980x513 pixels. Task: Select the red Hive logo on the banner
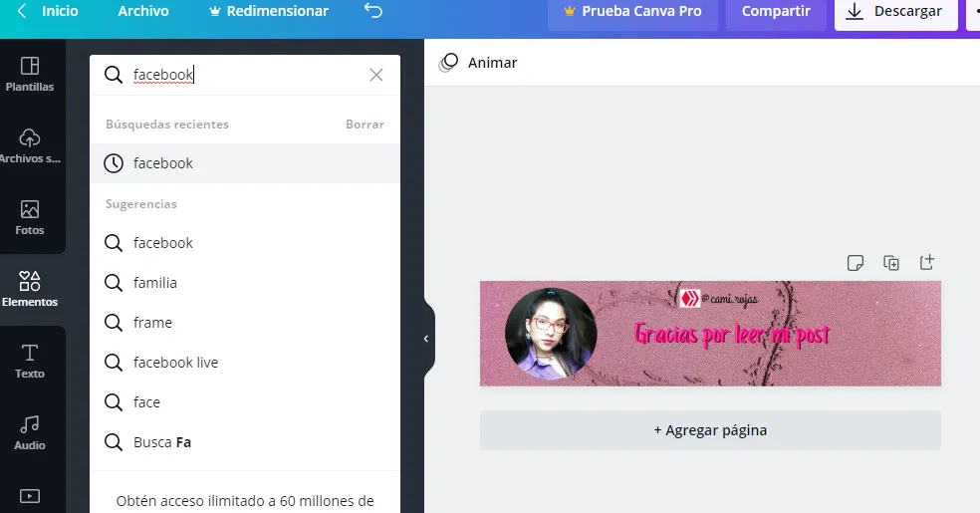tap(690, 299)
